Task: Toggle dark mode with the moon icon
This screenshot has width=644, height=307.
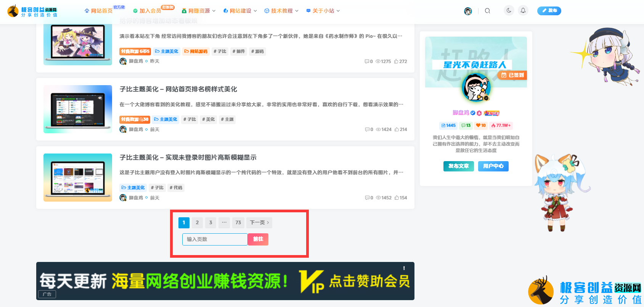Action: pos(509,11)
